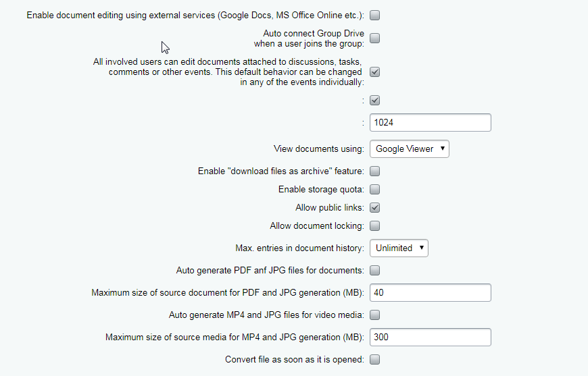Click the PDF max source size field
588x376 pixels.
click(430, 292)
